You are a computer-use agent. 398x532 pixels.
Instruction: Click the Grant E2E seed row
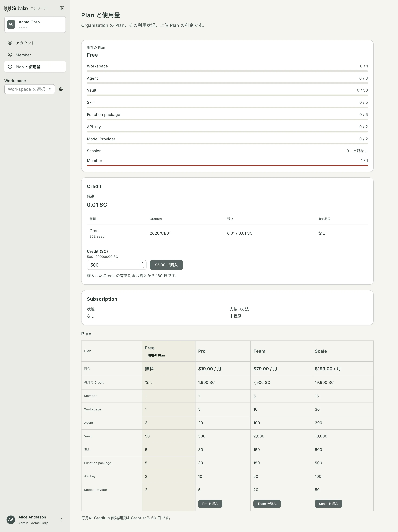click(x=227, y=233)
